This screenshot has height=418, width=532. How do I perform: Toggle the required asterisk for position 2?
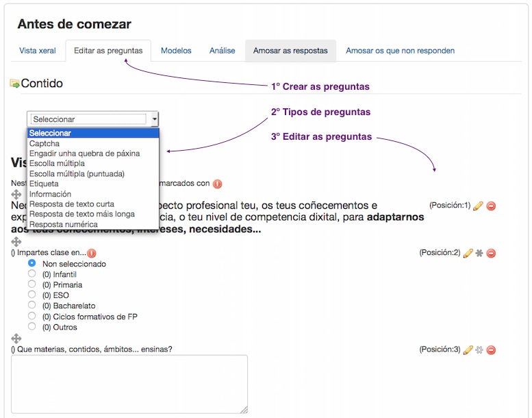pyautogui.click(x=479, y=253)
